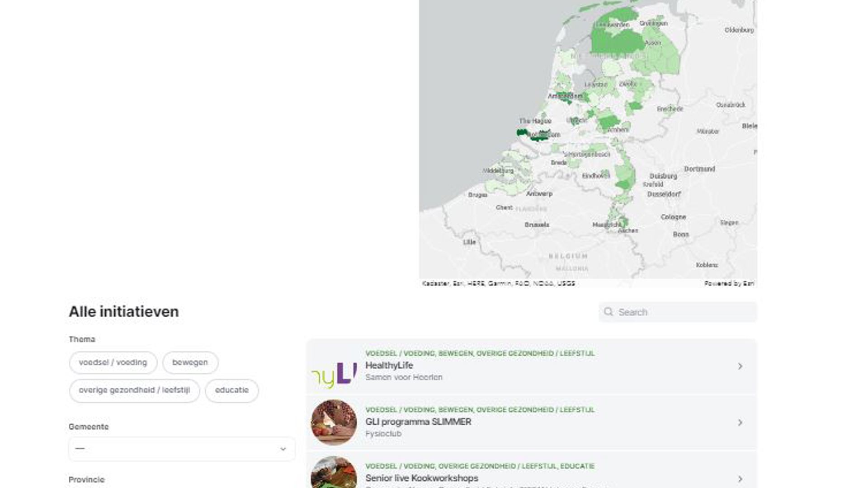Toggle overige gezondheid / leefstijl filter
Viewport: 868px width, 488px height.
134,390
